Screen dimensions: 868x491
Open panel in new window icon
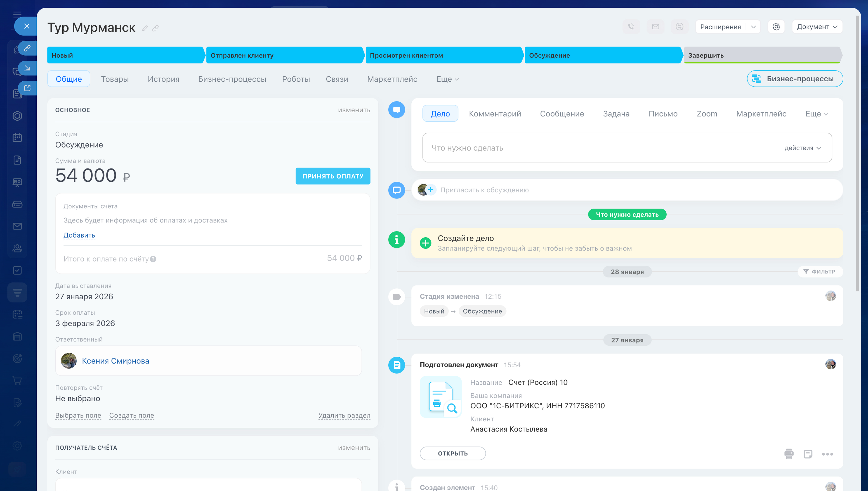pos(27,88)
